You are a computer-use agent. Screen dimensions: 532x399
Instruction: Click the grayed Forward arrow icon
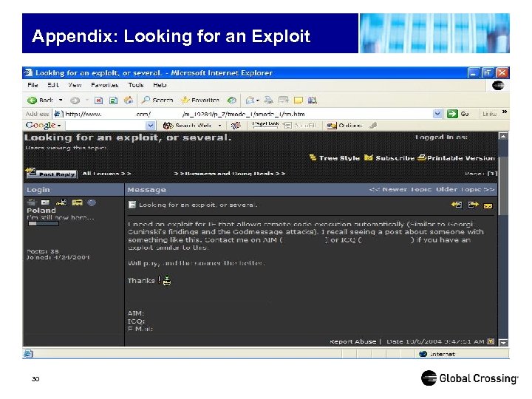coord(75,100)
